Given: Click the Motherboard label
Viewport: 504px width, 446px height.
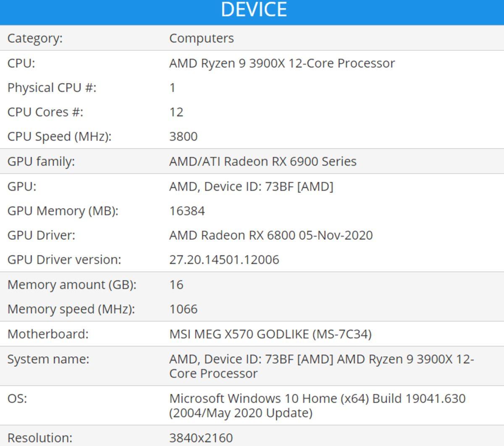Looking at the screenshot, I should coord(48,334).
